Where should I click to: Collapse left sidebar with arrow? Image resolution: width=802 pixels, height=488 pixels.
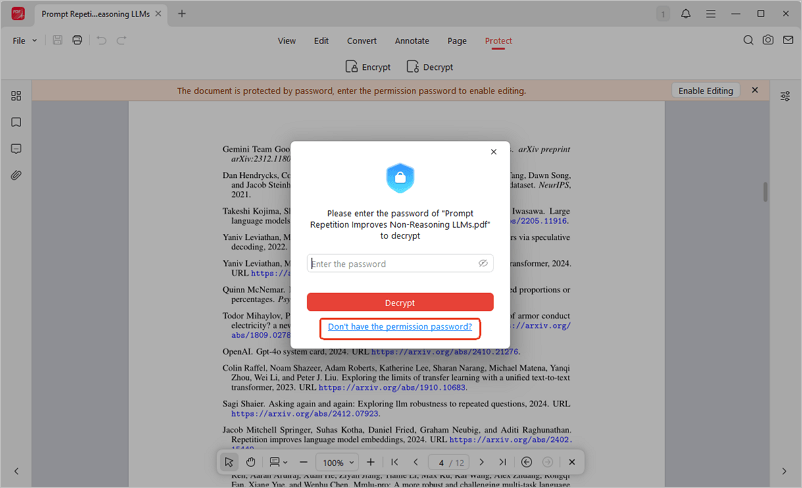coord(16,471)
